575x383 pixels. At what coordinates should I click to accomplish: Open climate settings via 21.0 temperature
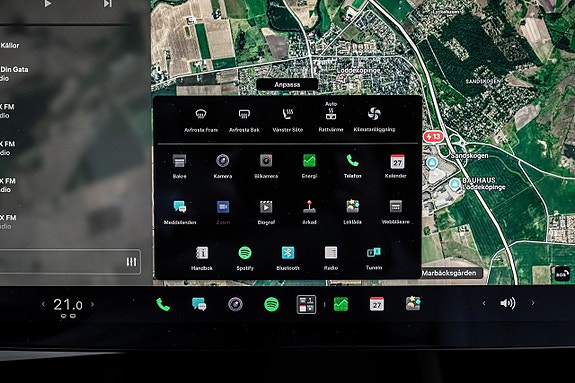point(68,304)
